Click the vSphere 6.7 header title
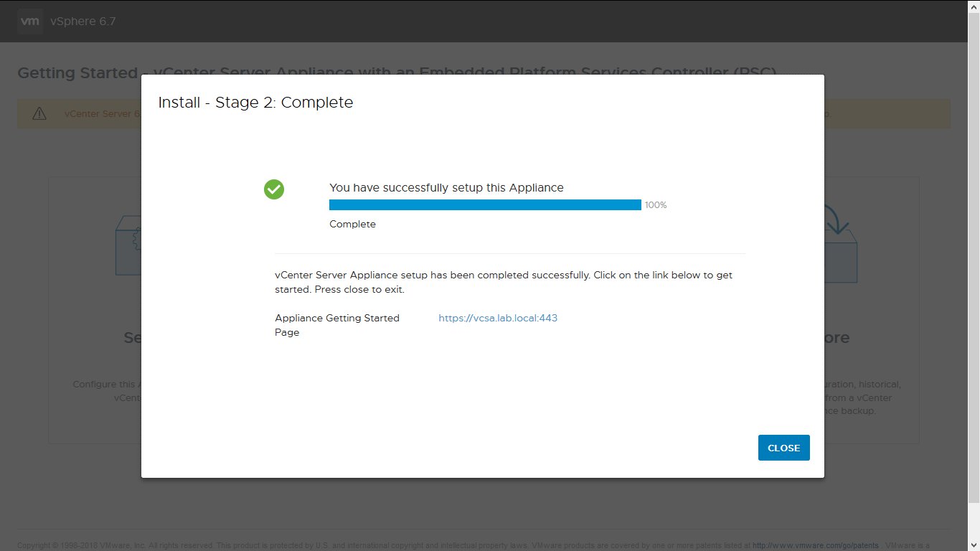Screen dimensions: 980x551 pos(83,22)
